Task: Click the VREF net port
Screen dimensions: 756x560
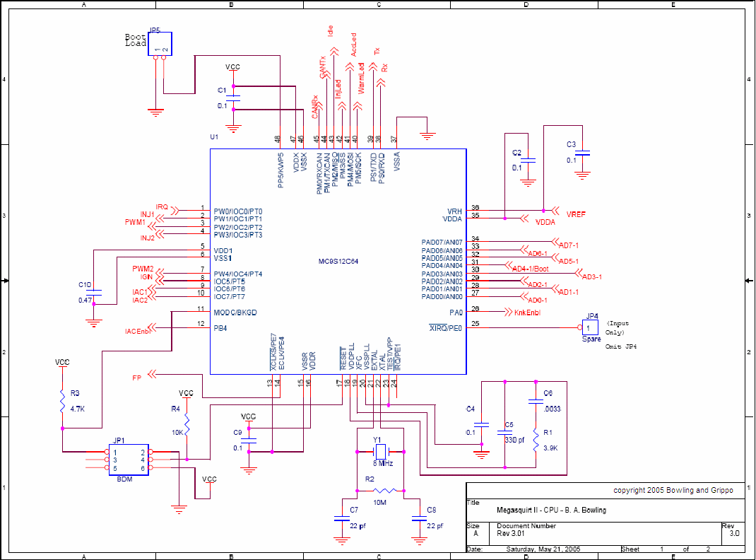Action: tap(577, 213)
